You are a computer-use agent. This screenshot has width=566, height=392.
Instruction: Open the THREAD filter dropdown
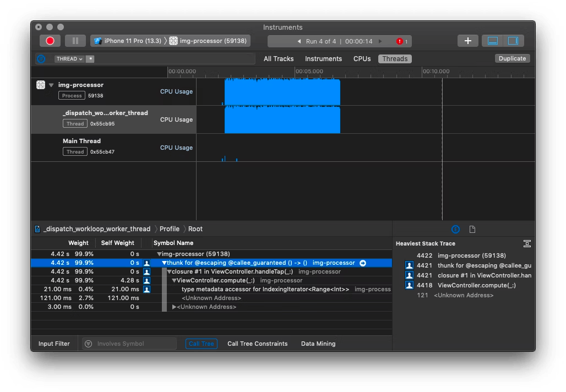tap(69, 59)
